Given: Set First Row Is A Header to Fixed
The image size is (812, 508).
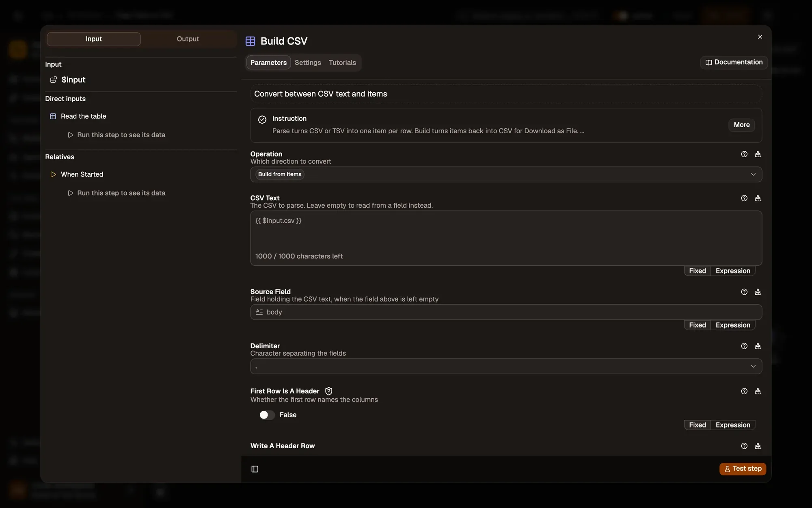Looking at the screenshot, I should 698,425.
